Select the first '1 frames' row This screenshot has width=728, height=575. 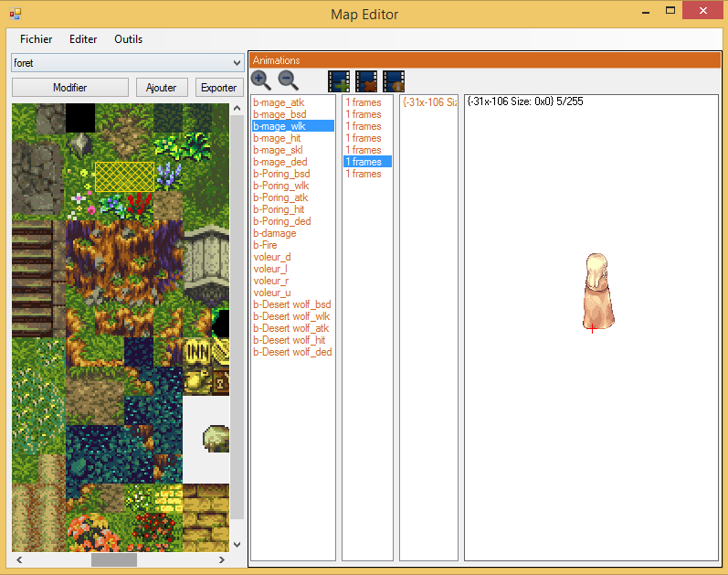tap(367, 102)
